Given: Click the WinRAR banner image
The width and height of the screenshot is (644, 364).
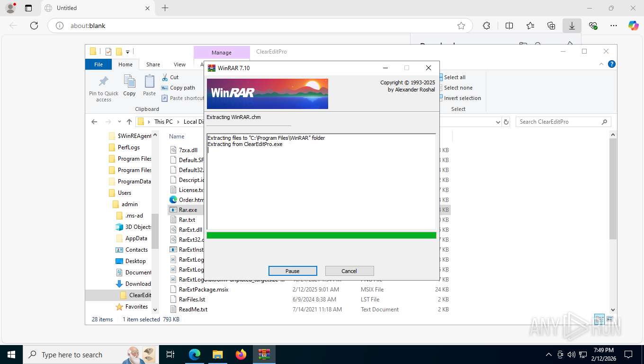Looking at the screenshot, I should [268, 94].
